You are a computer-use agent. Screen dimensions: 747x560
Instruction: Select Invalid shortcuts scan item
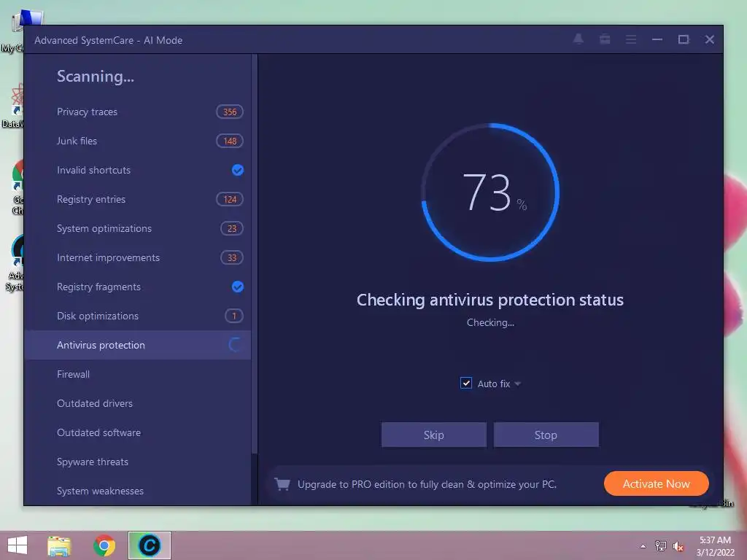(x=138, y=170)
